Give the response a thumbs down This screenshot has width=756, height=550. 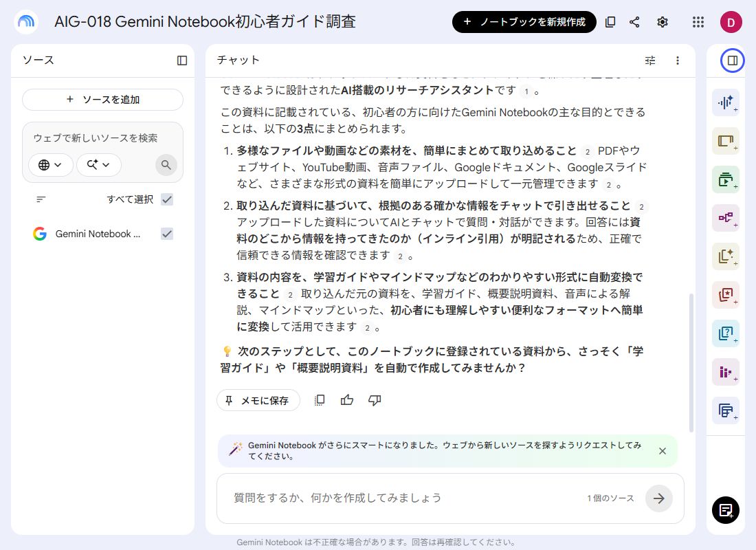coord(375,400)
